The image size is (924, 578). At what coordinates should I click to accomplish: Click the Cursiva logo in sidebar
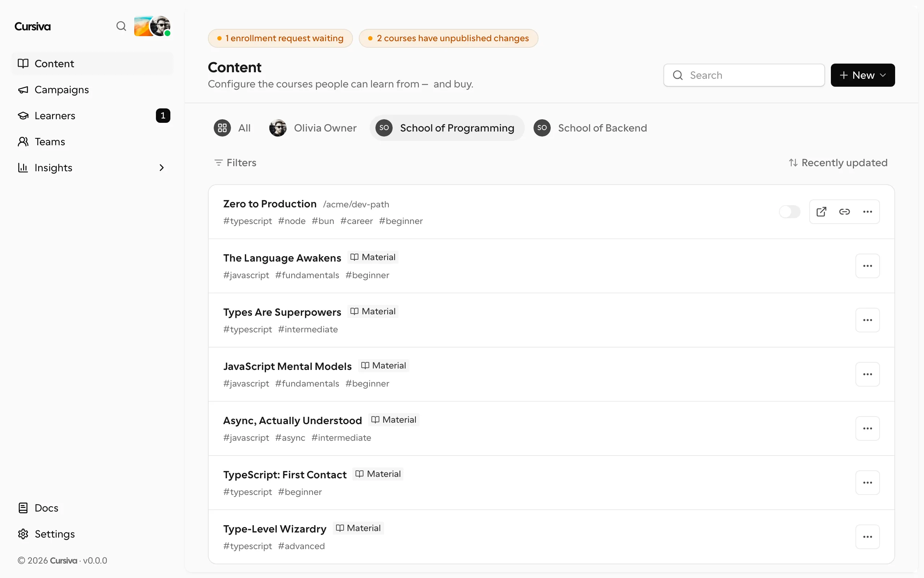(32, 26)
